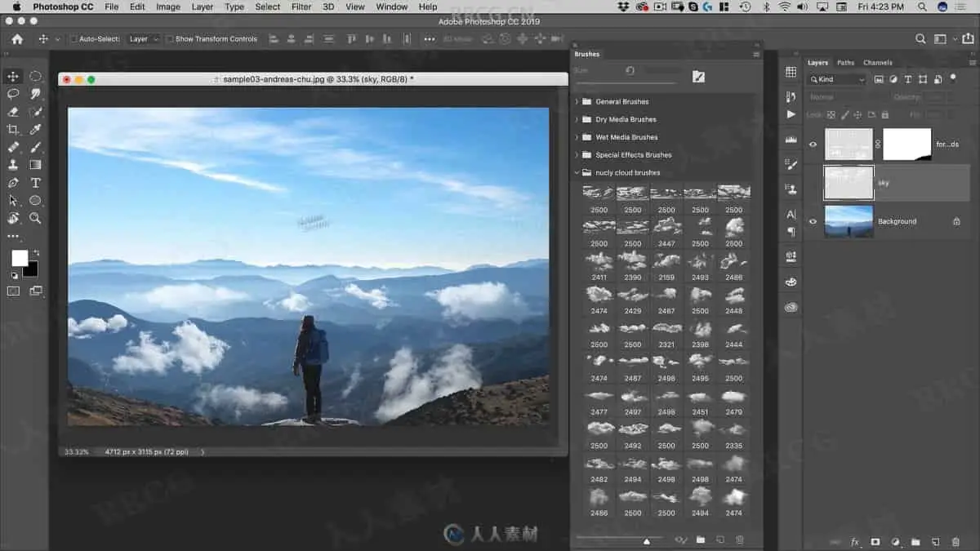This screenshot has width=980, height=551.
Task: Open the Window menu
Action: (392, 7)
